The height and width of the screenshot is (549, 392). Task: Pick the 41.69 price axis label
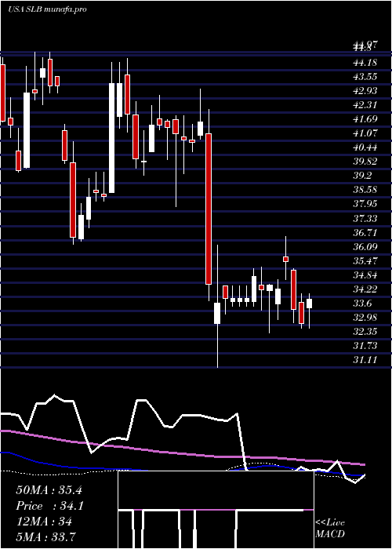click(365, 119)
